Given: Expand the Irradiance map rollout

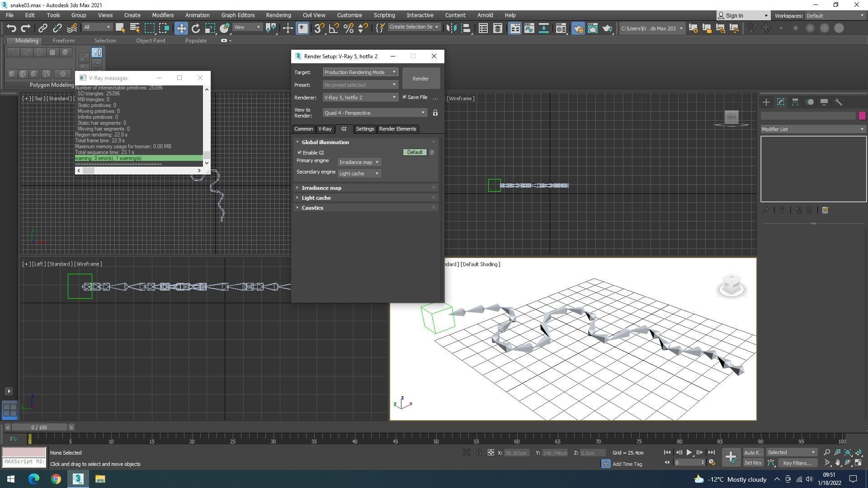Looking at the screenshot, I should click(365, 188).
